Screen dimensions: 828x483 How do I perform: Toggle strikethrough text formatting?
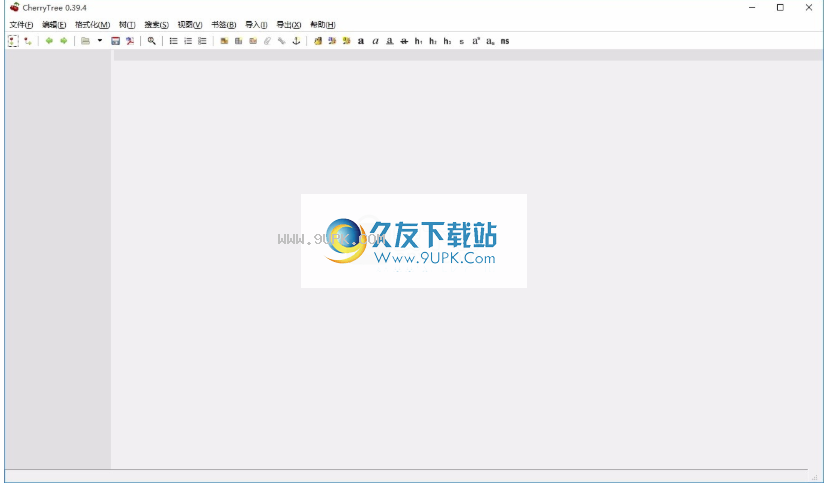(x=404, y=41)
